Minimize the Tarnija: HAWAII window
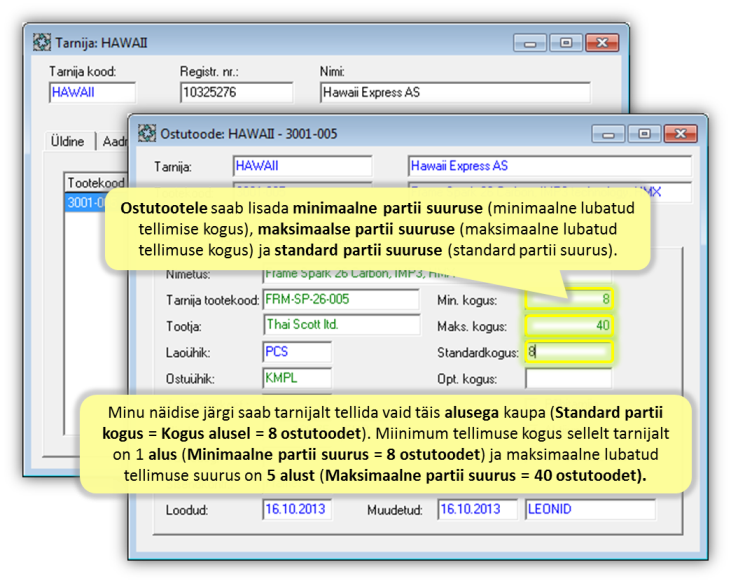Image resolution: width=731 pixels, height=583 pixels. pyautogui.click(x=530, y=43)
